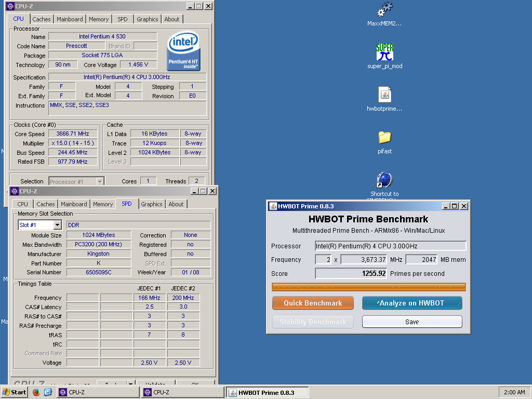
Task: Open the Windows Start button
Action: (x=14, y=392)
